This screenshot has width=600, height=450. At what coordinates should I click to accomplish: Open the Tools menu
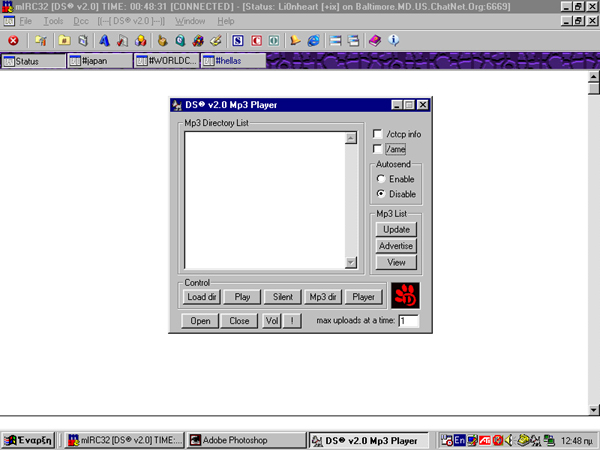coord(53,21)
